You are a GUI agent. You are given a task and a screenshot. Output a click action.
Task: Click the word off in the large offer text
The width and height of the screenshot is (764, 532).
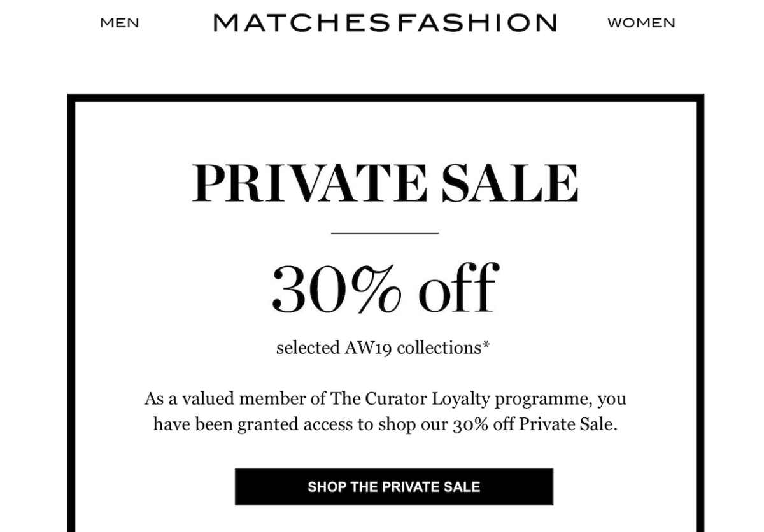coord(458,288)
